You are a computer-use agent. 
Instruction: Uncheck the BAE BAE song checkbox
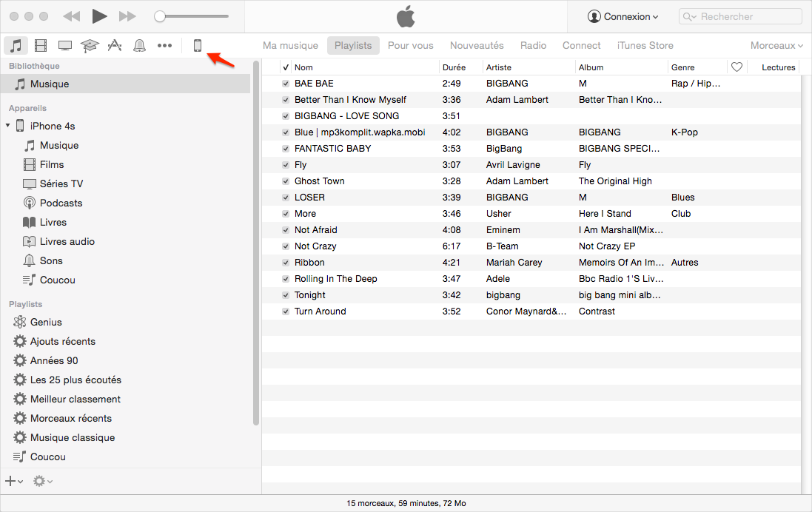(286, 84)
